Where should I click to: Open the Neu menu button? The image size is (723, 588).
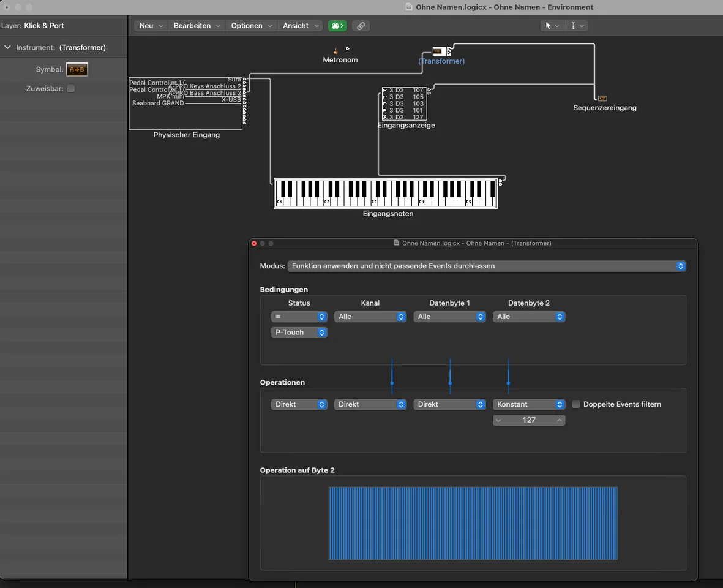tap(151, 26)
